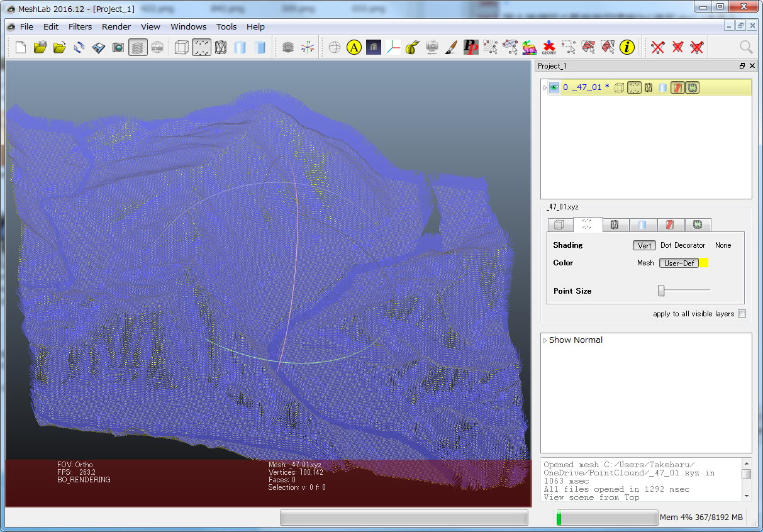Click 'Vertices: 100,142' in viewport info
Viewport: 763px width, 532px height.
click(x=296, y=472)
